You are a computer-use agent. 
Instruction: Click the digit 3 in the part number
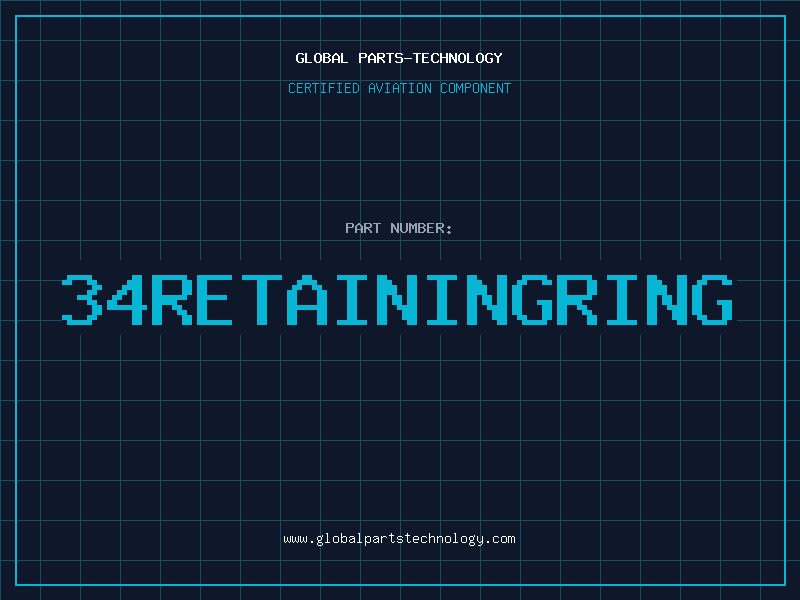[x=82, y=298]
